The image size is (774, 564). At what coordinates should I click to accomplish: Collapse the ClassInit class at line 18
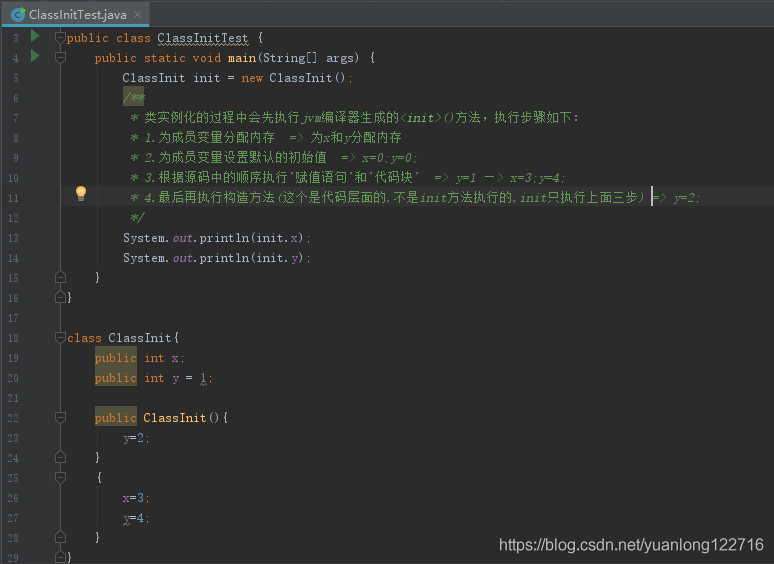pyautogui.click(x=60, y=338)
